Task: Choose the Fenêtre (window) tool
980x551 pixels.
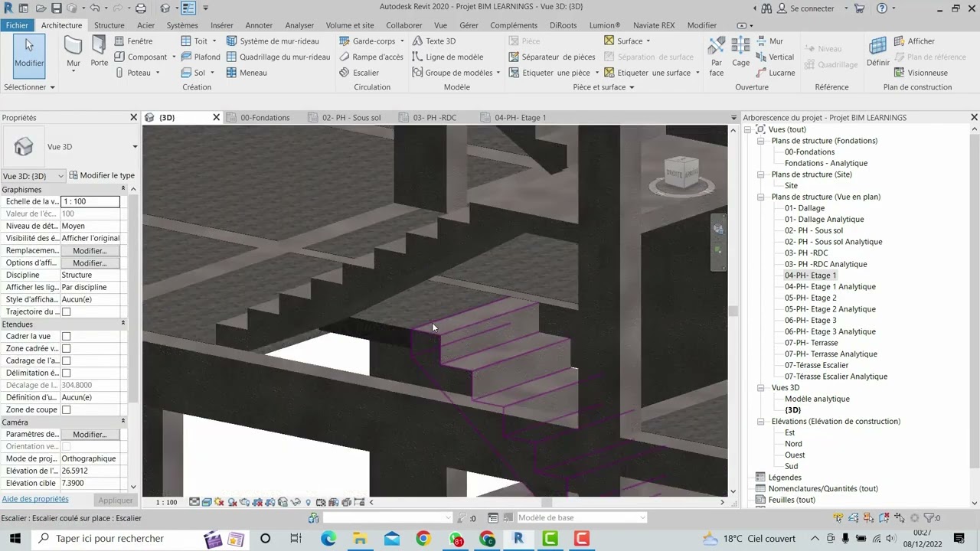Action: click(x=133, y=41)
